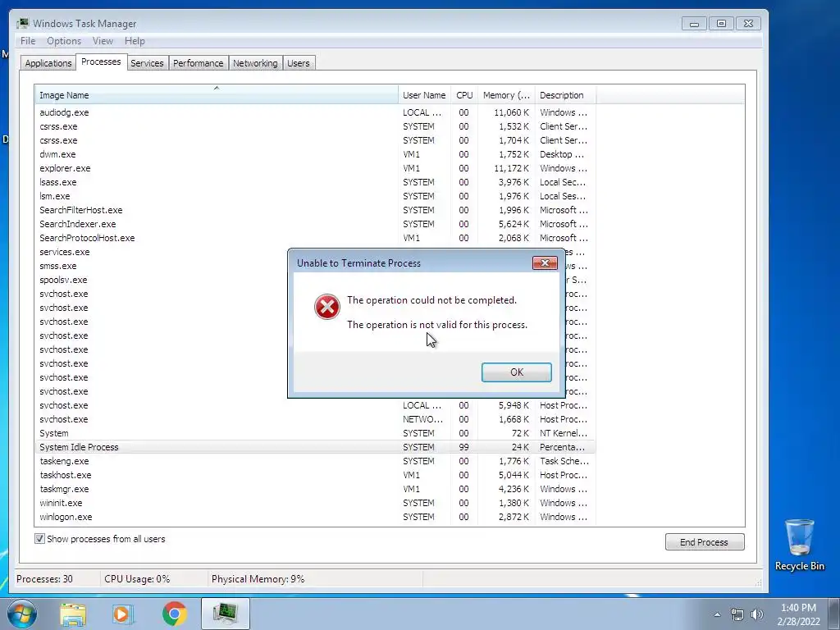Sort by Image Name column header
840x630 pixels.
click(x=217, y=95)
